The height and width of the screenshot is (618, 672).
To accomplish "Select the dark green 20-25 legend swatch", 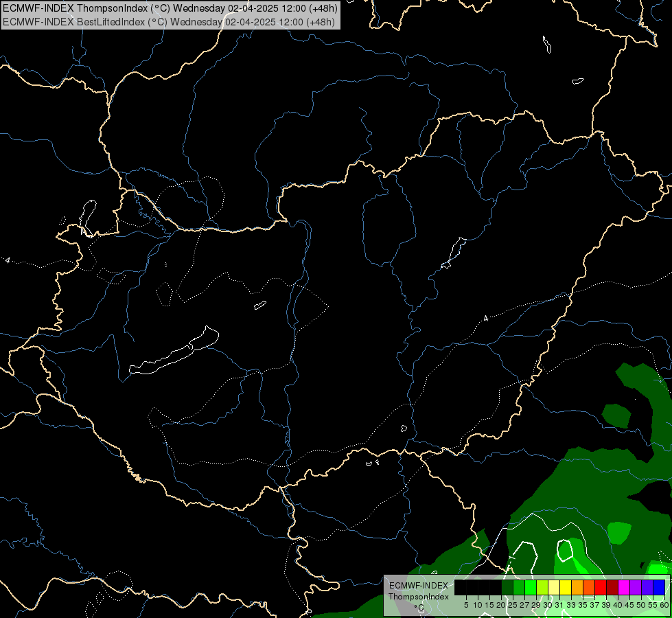I will click(x=507, y=587).
